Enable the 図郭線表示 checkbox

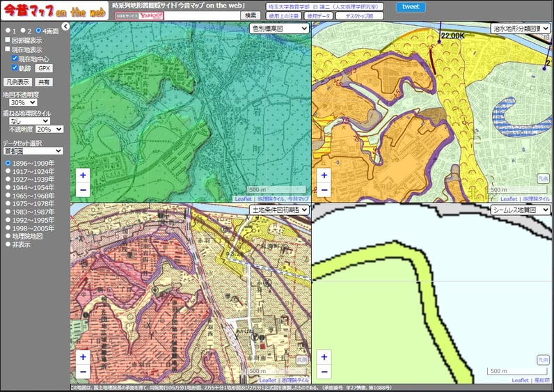8,40
